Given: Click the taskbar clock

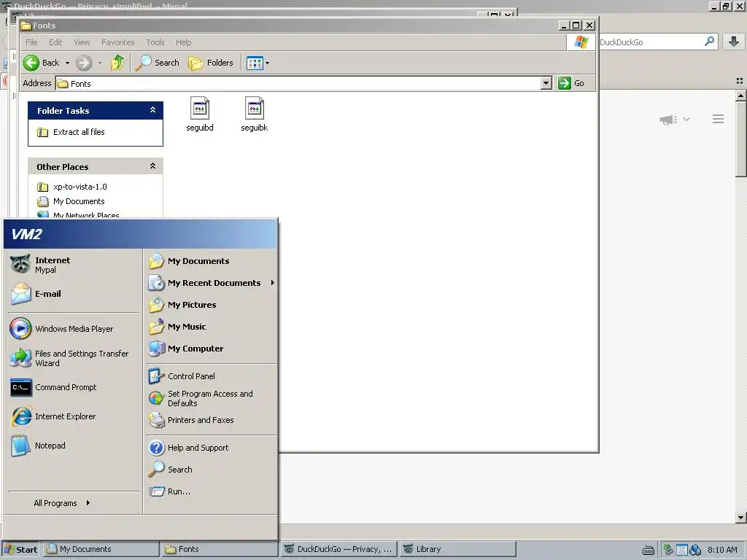Looking at the screenshot, I should pos(722,550).
